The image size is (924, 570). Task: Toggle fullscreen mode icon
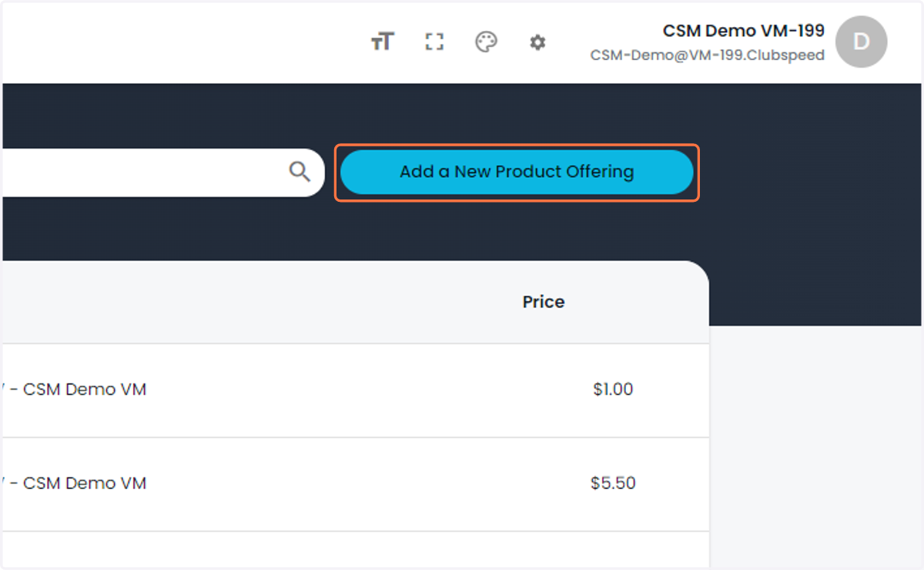pyautogui.click(x=434, y=42)
